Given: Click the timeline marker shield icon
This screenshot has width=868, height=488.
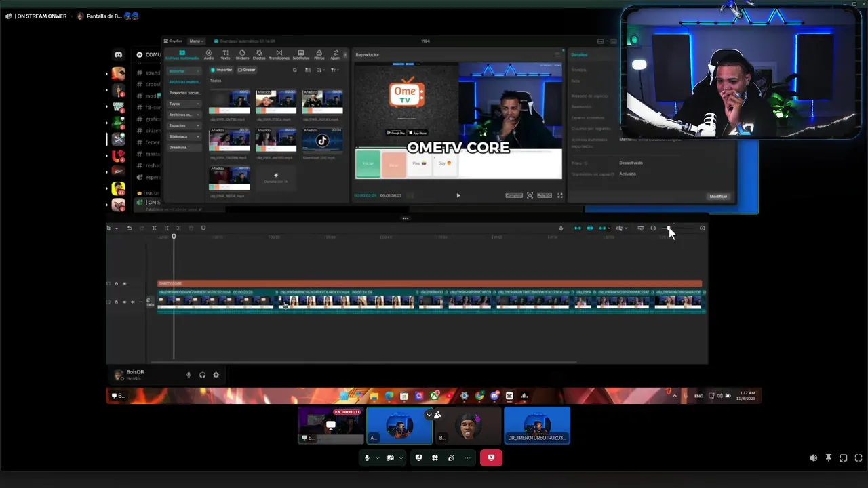Looking at the screenshot, I should point(203,228).
